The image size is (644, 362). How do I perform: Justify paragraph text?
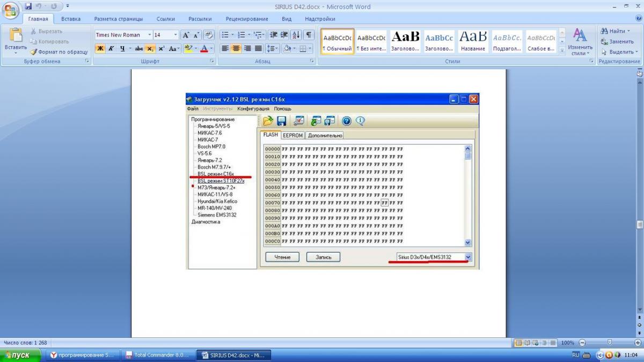258,49
